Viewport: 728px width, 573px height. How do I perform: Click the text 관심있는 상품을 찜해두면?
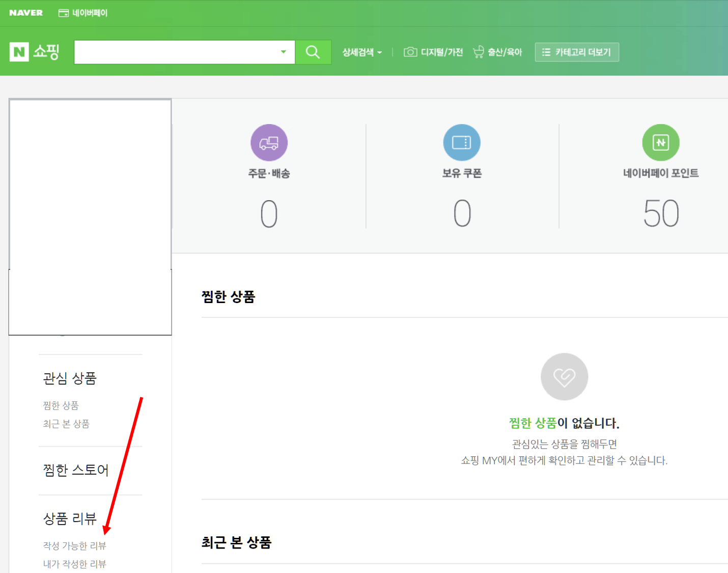point(564,444)
